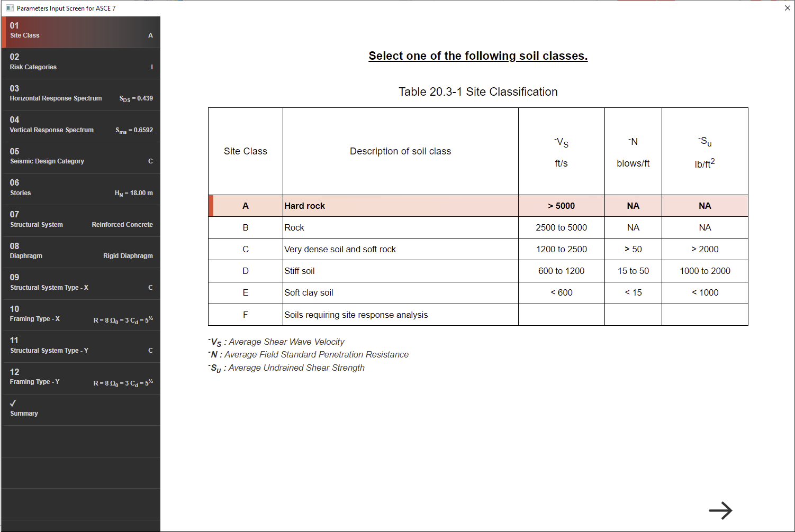This screenshot has height=532, width=795.
Task: Select soil class B "Rock" row
Action: tap(371, 227)
